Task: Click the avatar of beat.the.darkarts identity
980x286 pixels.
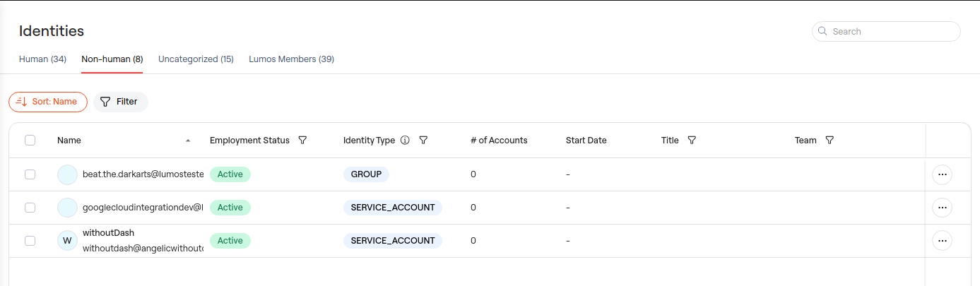Action: [67, 174]
